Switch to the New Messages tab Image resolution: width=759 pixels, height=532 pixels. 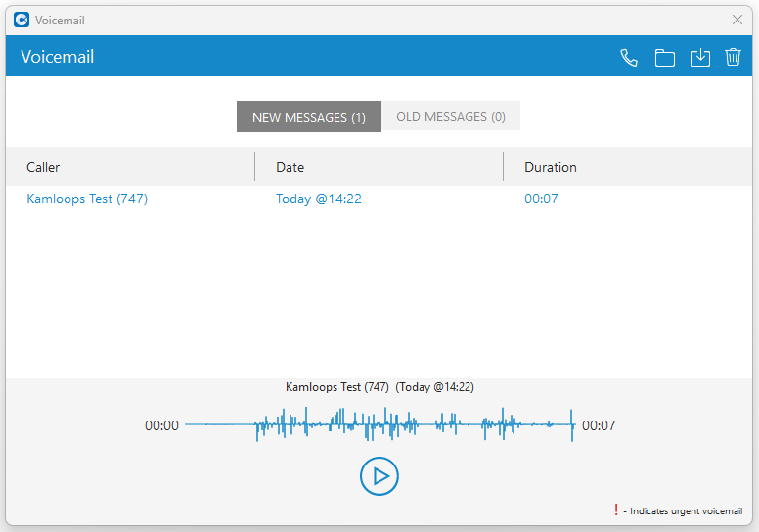(x=308, y=117)
